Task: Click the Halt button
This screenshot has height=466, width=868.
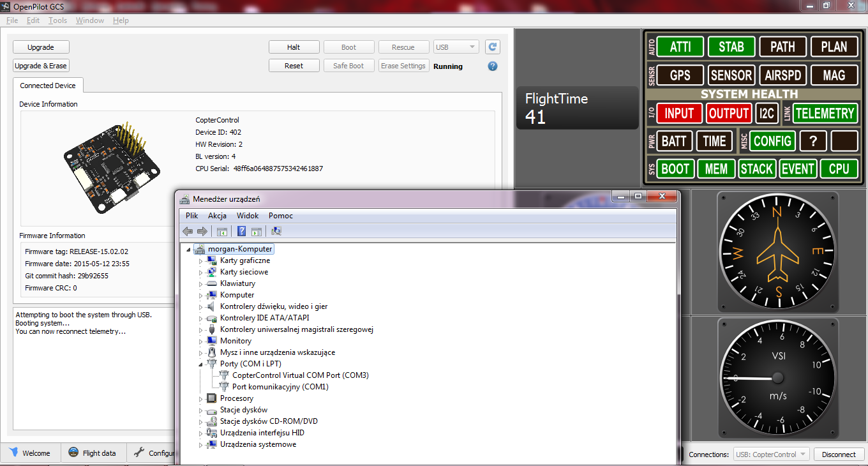Action: tap(294, 47)
